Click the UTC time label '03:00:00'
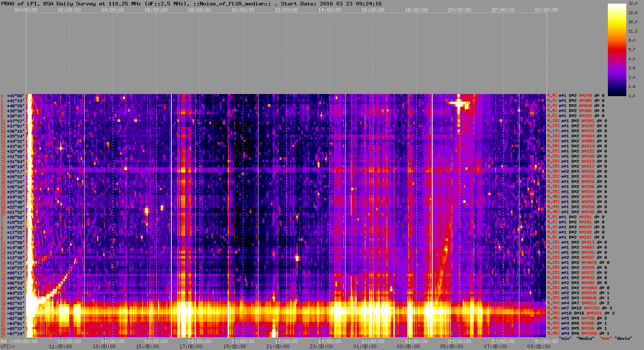 [408, 347]
